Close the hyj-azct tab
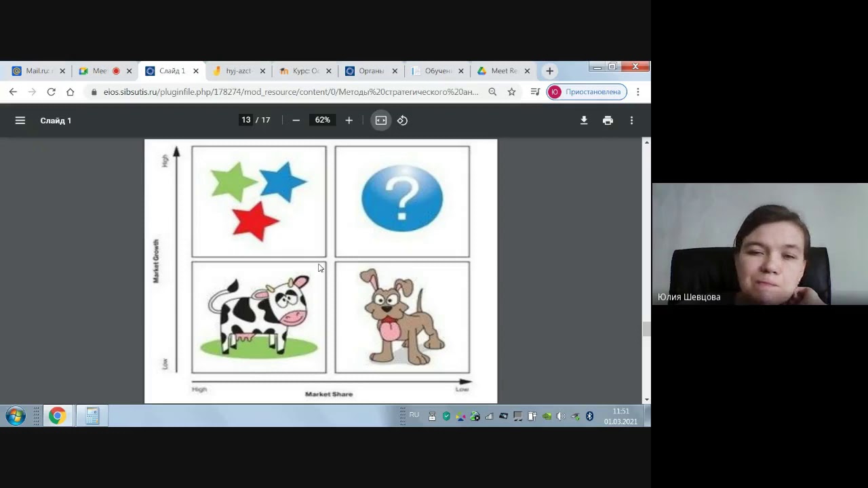The image size is (868, 488). pyautogui.click(x=262, y=70)
